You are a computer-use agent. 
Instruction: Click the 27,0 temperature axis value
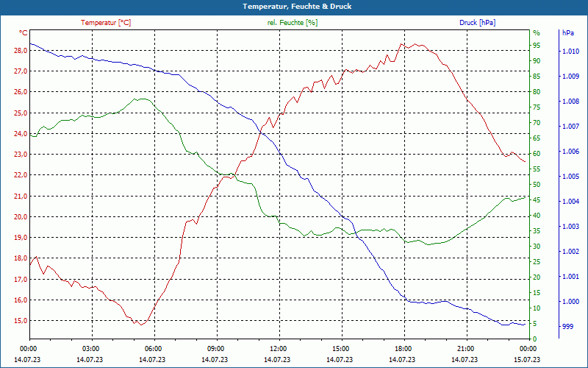(x=21, y=71)
